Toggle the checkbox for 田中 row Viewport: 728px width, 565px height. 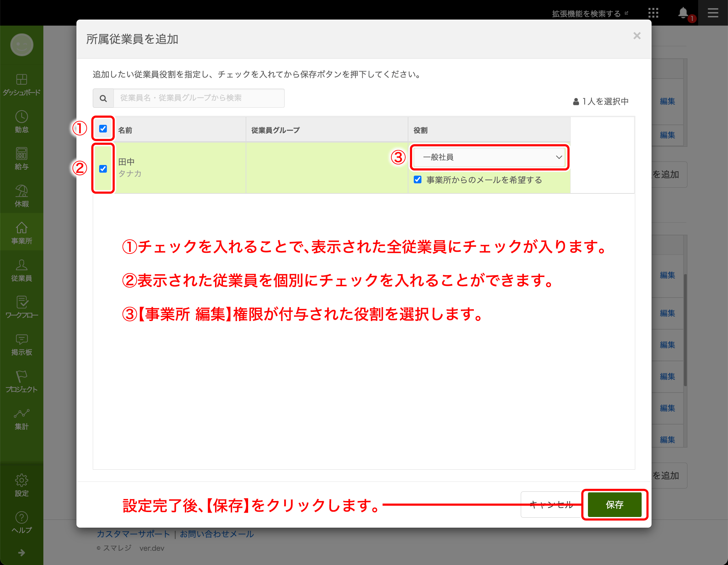pos(103,169)
